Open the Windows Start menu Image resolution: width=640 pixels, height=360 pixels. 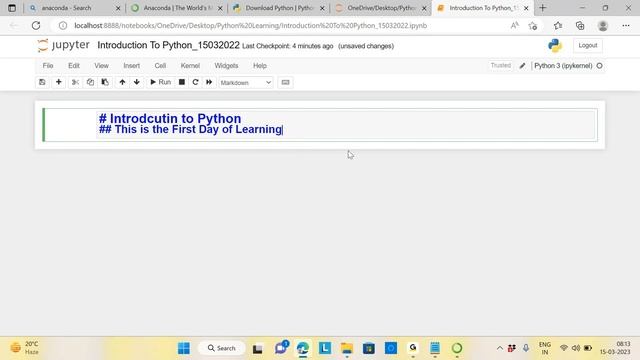[184, 348]
